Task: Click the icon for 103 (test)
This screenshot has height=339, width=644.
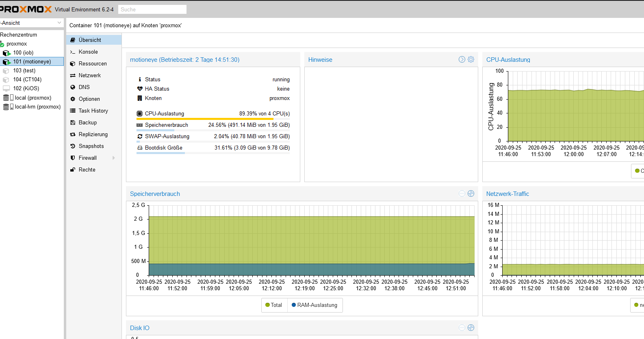Action: pyautogui.click(x=6, y=71)
